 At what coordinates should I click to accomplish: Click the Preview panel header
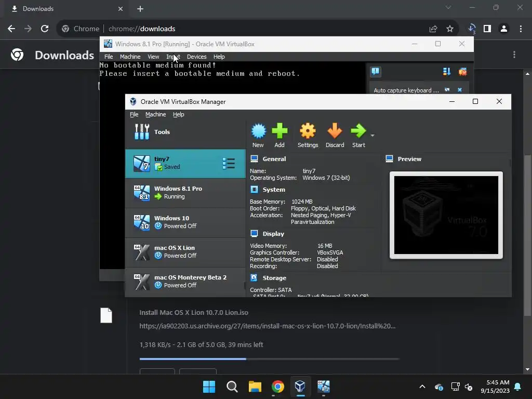click(x=409, y=159)
